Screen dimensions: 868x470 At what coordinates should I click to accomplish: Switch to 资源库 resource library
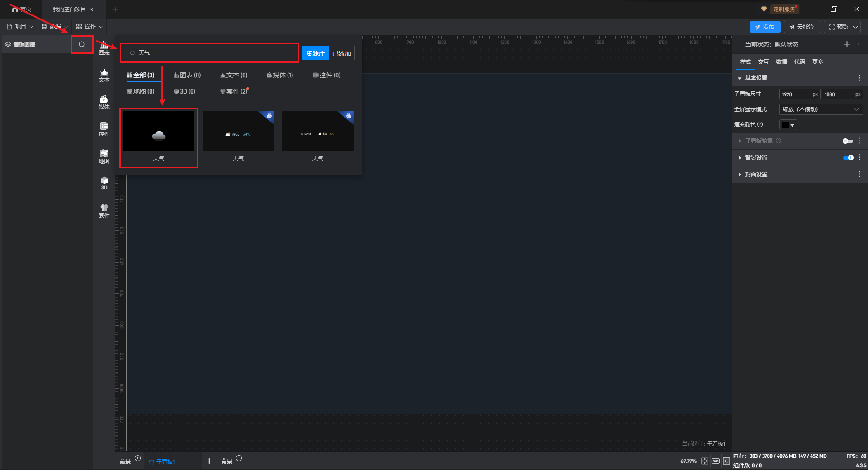pos(316,53)
